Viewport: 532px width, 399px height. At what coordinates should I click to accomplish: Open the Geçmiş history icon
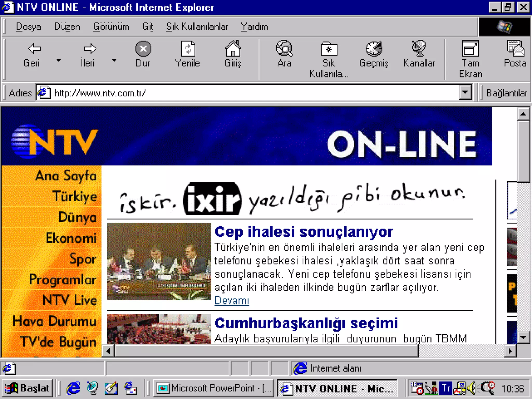[x=374, y=49]
